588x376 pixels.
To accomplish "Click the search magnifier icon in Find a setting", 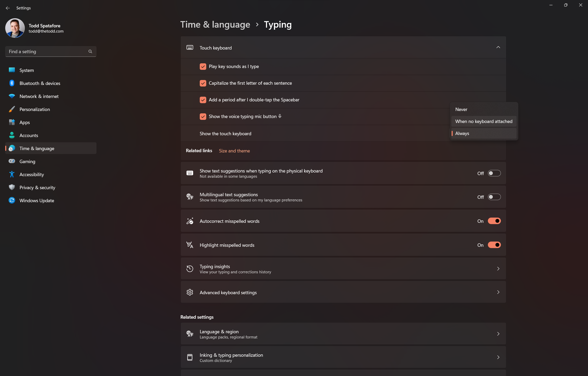I will tap(90, 51).
